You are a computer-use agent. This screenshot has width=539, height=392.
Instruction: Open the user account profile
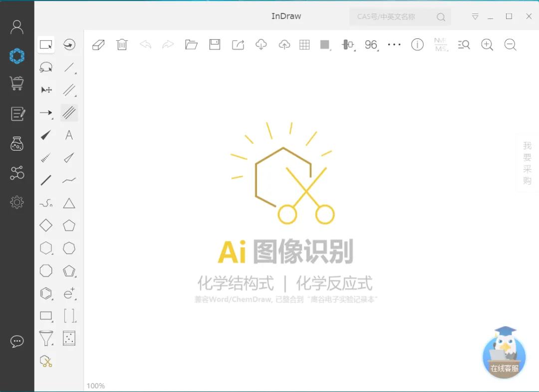(17, 27)
